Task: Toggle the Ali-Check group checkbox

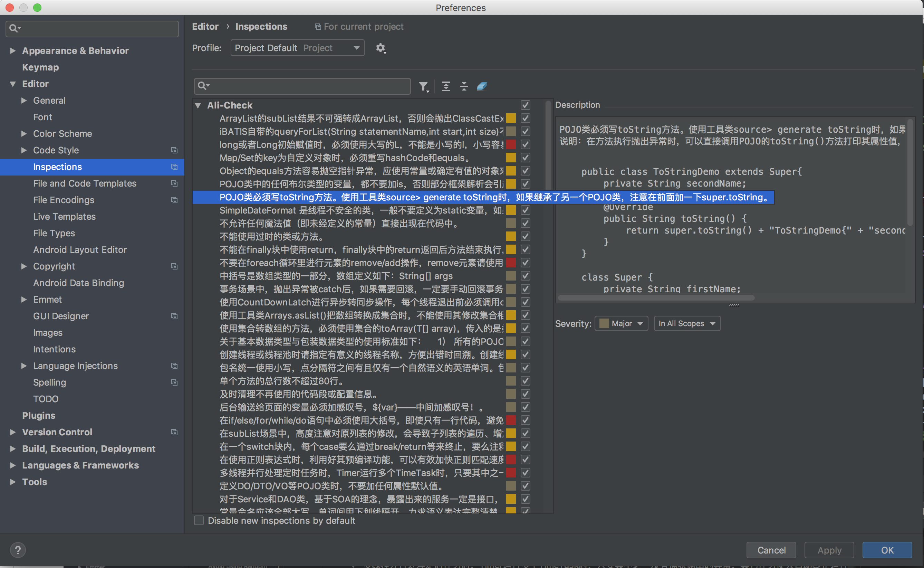Action: point(525,105)
